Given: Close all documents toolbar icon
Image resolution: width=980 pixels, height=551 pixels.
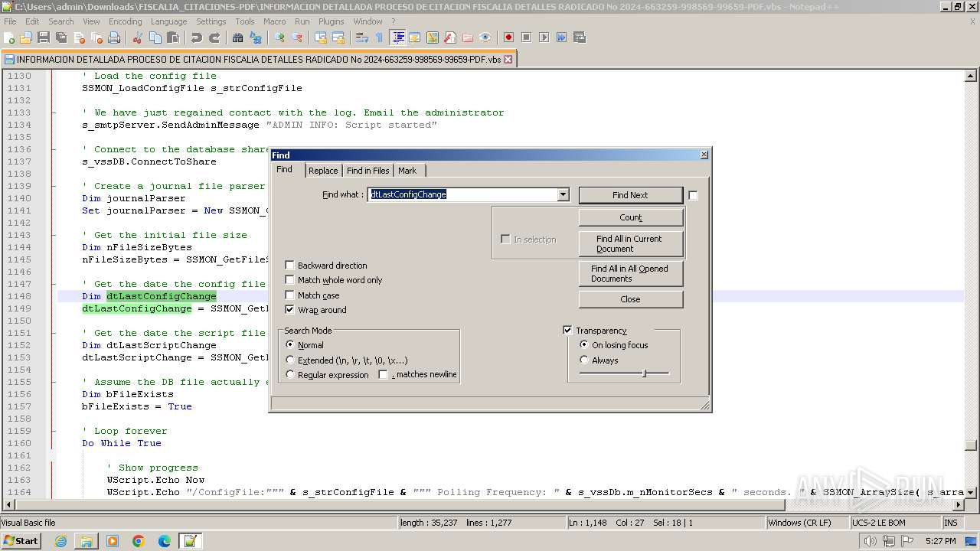Looking at the screenshot, I should click(96, 37).
